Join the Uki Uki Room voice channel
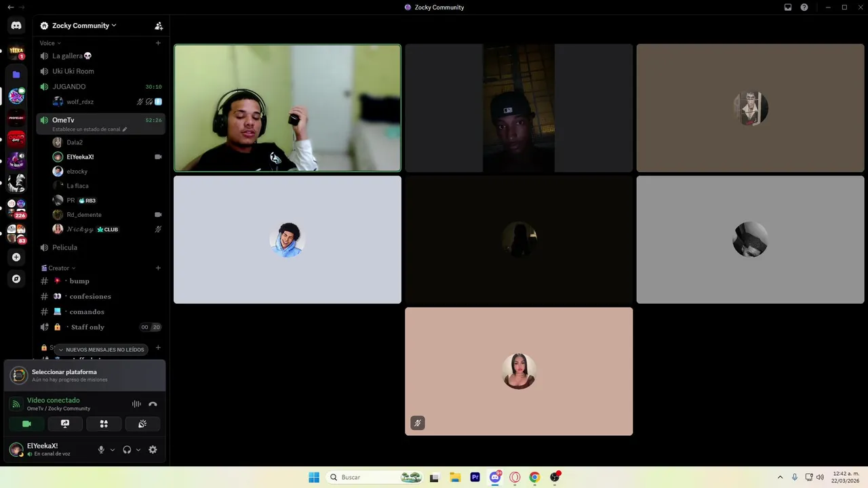This screenshot has height=488, width=868. point(100,71)
